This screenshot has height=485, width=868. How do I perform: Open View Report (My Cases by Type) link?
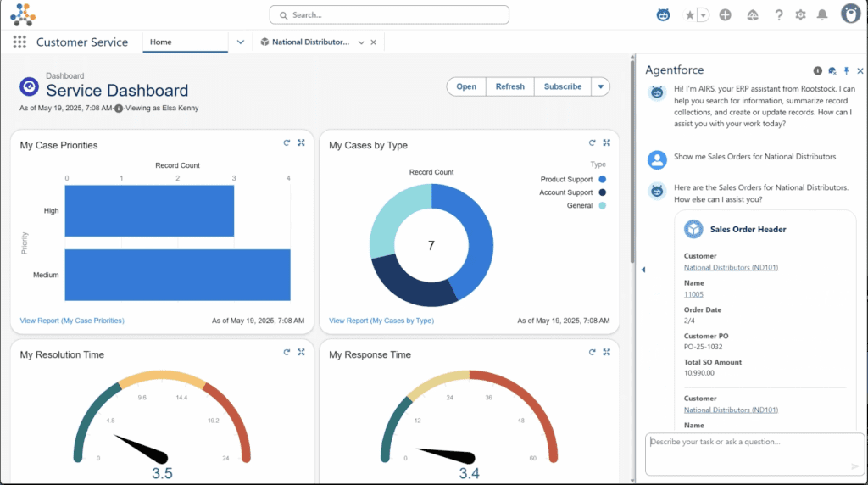[381, 321]
